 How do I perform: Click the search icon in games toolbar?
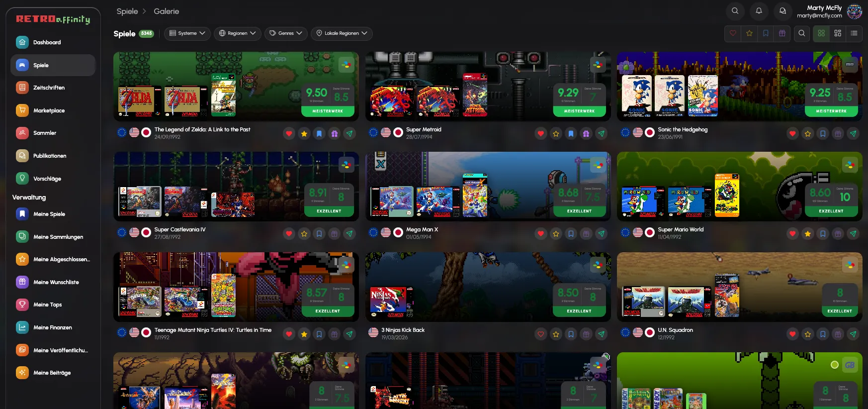click(802, 33)
